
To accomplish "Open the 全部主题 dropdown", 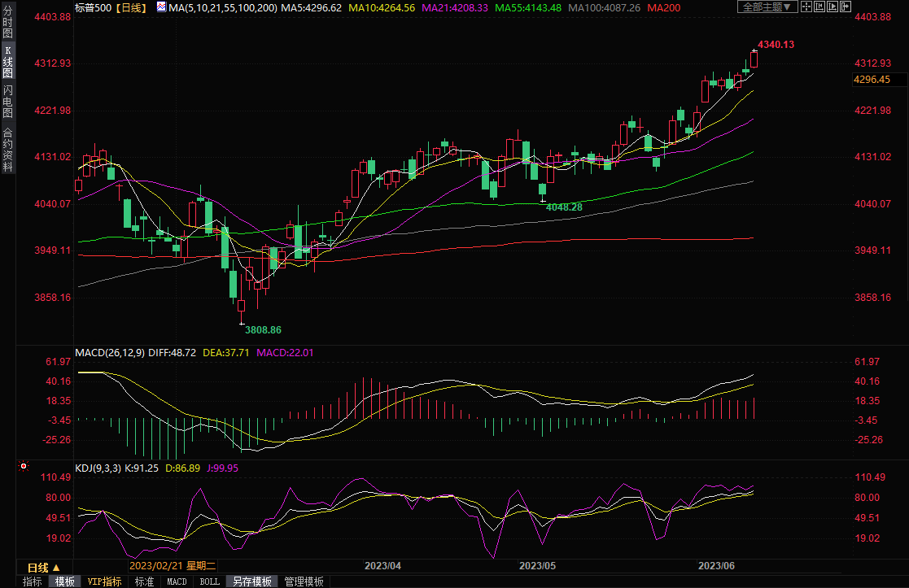I will coord(765,7).
